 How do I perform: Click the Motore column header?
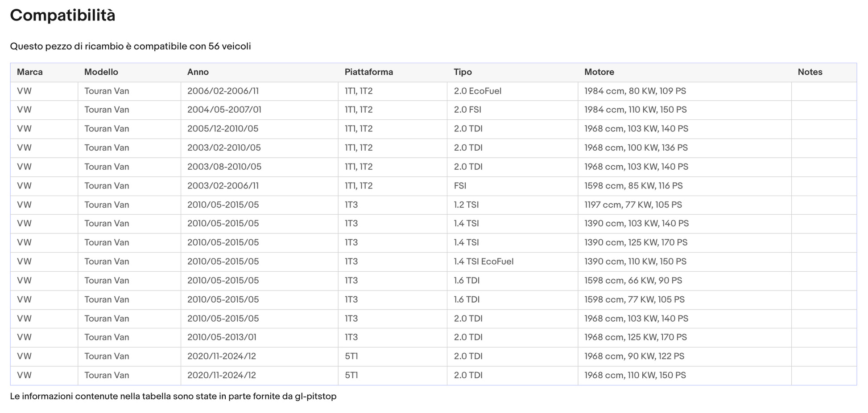coord(599,72)
